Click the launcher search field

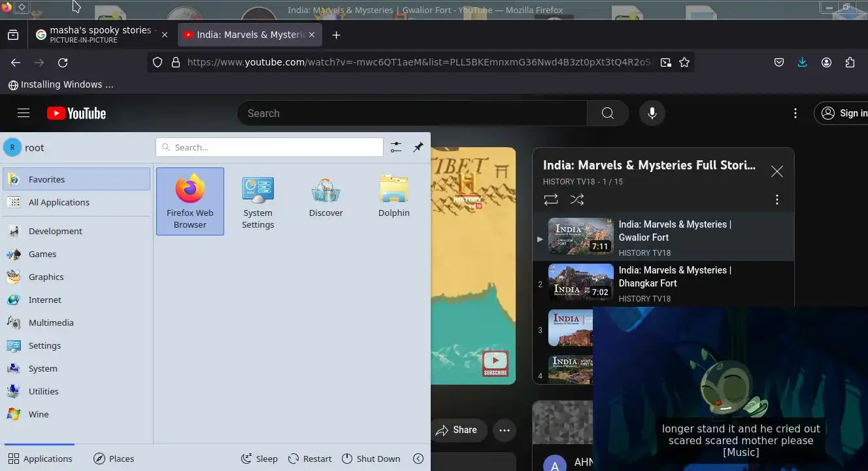coord(269,147)
